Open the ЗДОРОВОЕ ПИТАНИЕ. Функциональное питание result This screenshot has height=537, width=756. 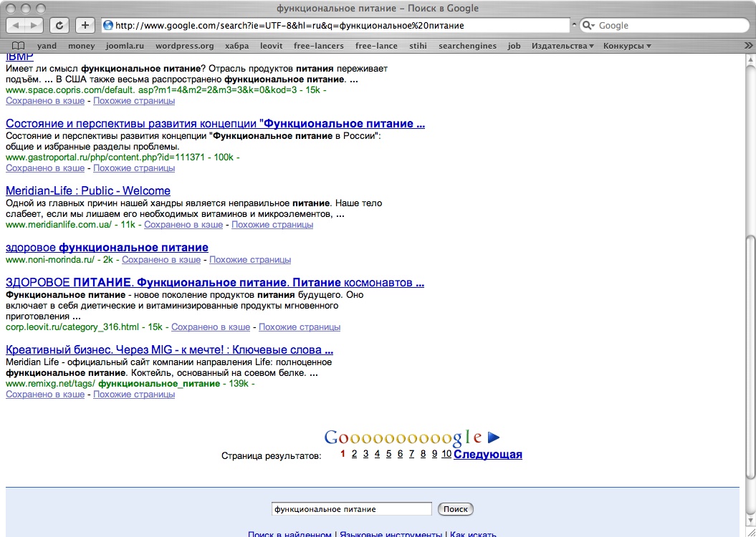coord(215,282)
